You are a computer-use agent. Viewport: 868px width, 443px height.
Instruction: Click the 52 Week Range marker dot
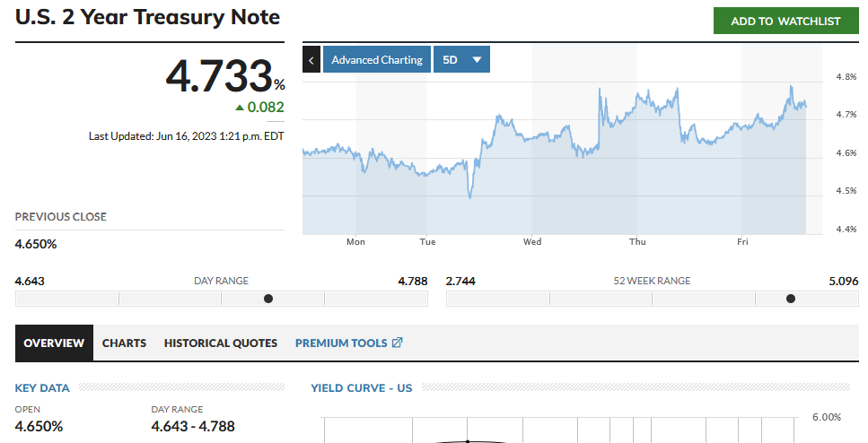pos(790,299)
